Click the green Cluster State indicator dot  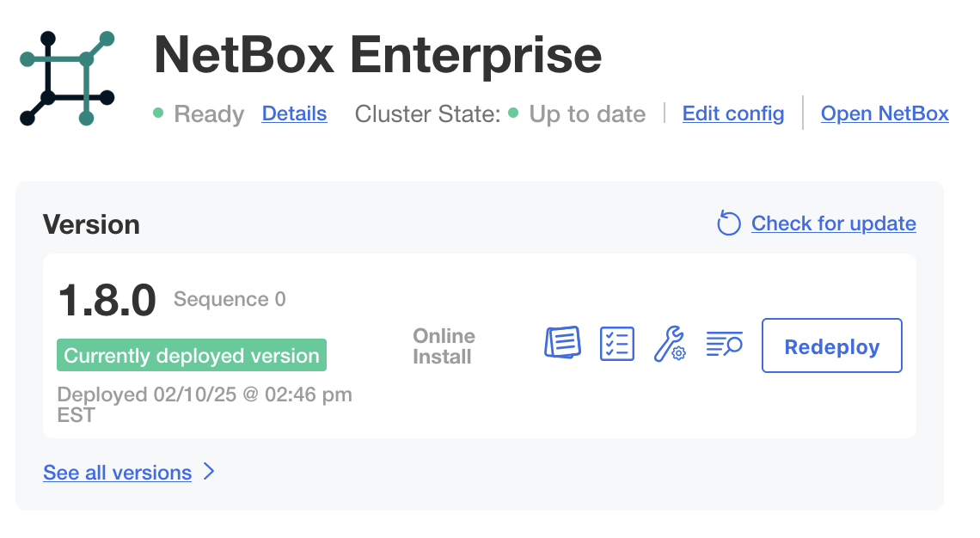[x=513, y=113]
